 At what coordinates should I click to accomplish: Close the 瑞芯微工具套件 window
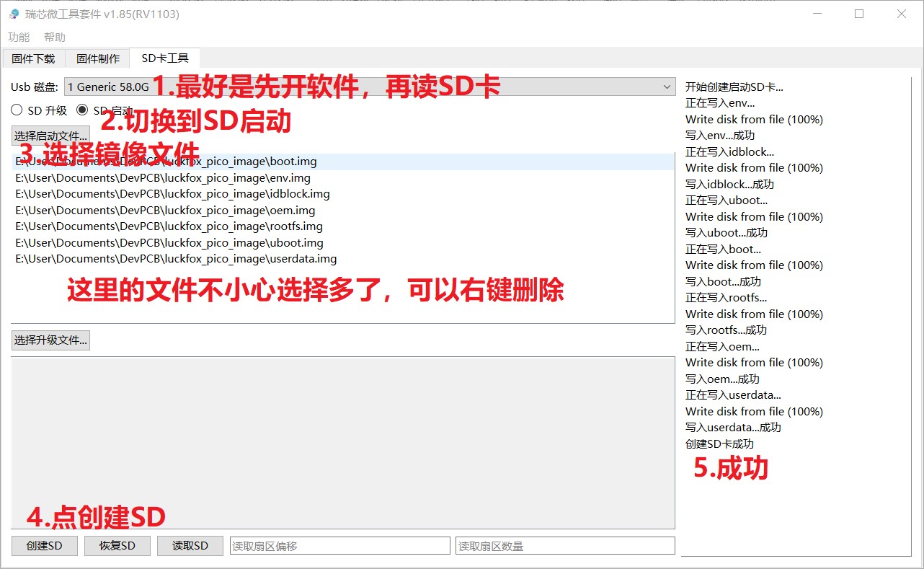(x=902, y=14)
